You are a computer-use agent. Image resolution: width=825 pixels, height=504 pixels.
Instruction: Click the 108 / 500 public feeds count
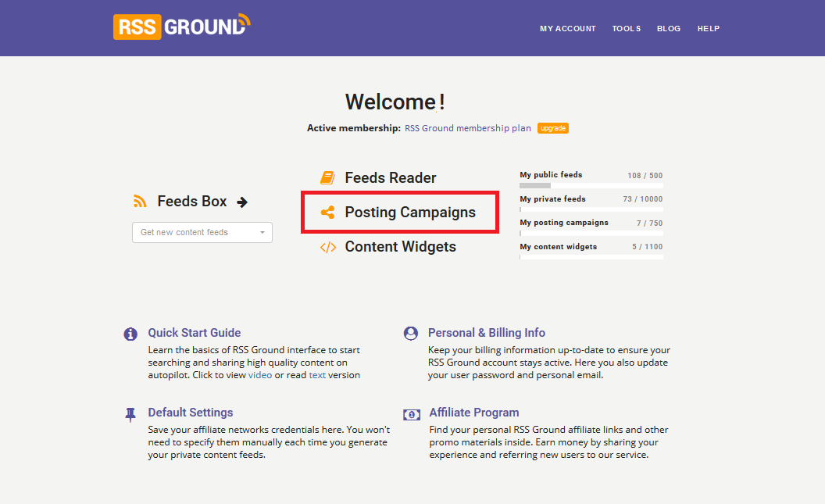[x=645, y=176]
